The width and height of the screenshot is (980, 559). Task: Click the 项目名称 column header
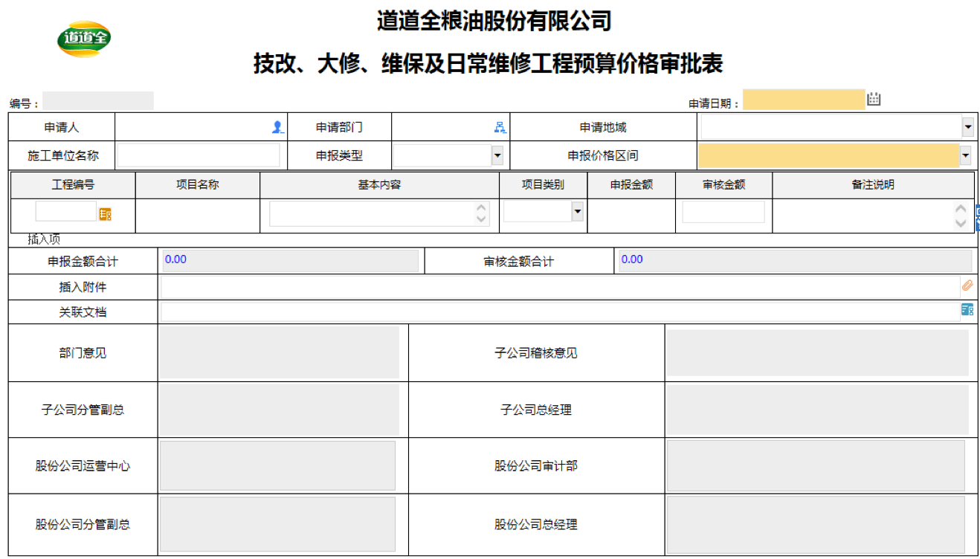[x=198, y=185]
